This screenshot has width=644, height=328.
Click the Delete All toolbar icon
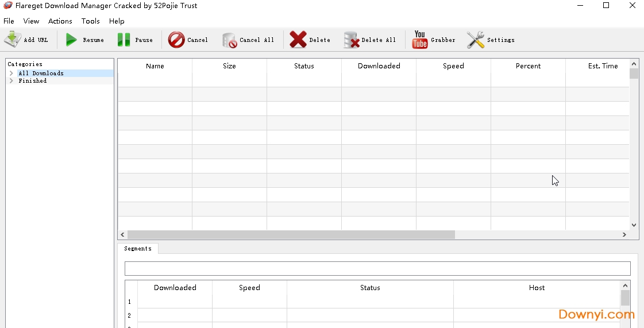351,40
